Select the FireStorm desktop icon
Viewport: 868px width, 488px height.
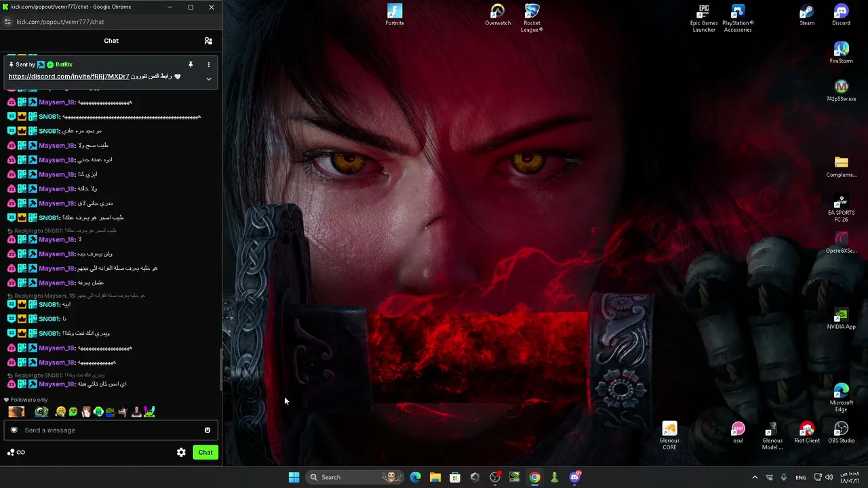[842, 53]
